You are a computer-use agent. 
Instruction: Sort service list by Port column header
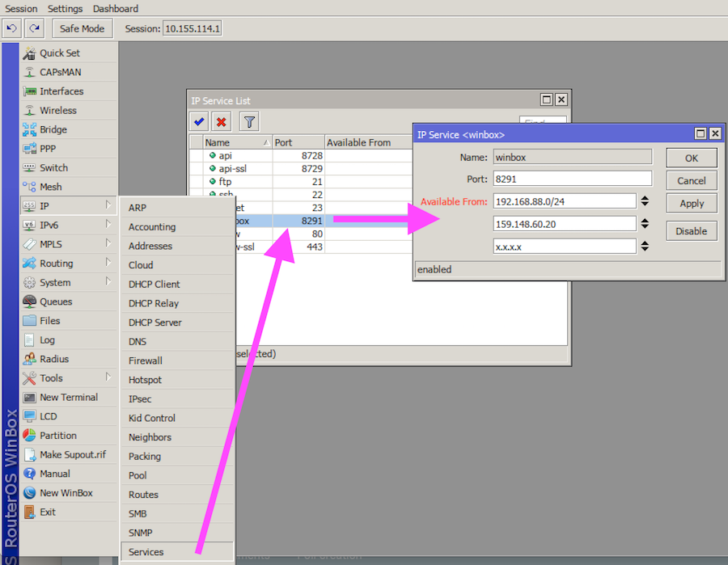pyautogui.click(x=298, y=142)
